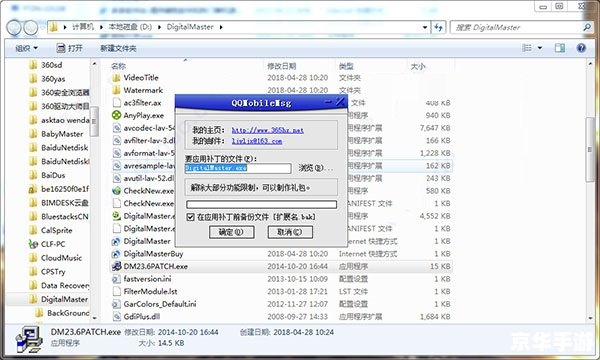Click the refresh icon beside address bar
This screenshot has width=600, height=360.
(439, 27)
